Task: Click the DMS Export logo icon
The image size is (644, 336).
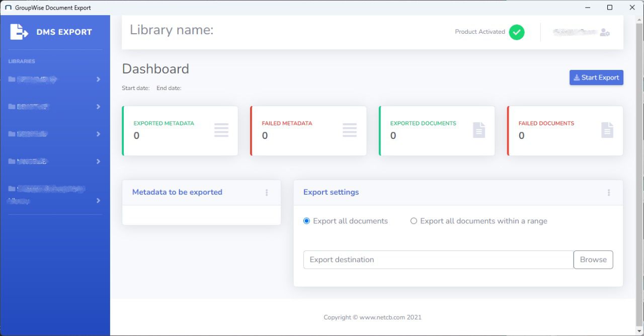Action: [19, 32]
